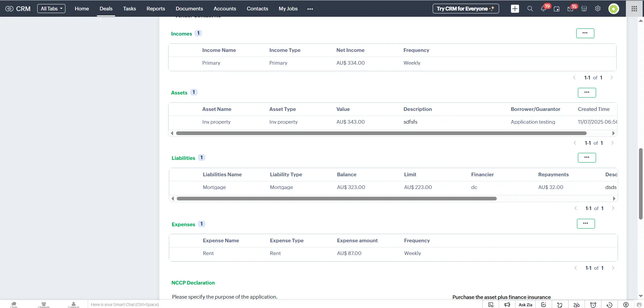Open the announcements megaphone icon
The width and height of the screenshot is (644, 308).
point(507,305)
